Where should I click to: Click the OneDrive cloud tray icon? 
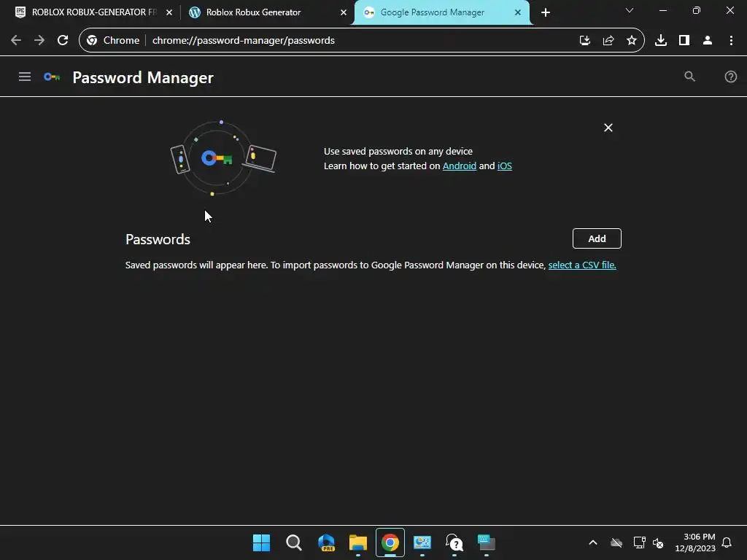pyautogui.click(x=616, y=542)
